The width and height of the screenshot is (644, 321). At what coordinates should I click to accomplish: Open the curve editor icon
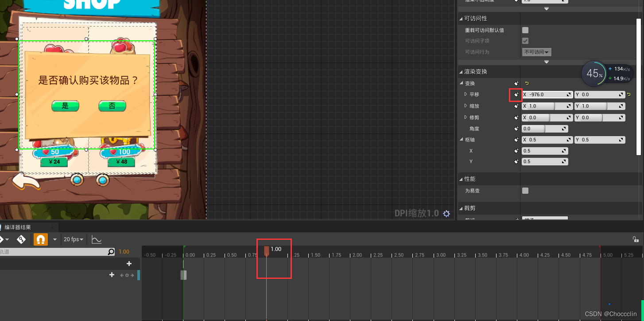pos(97,239)
